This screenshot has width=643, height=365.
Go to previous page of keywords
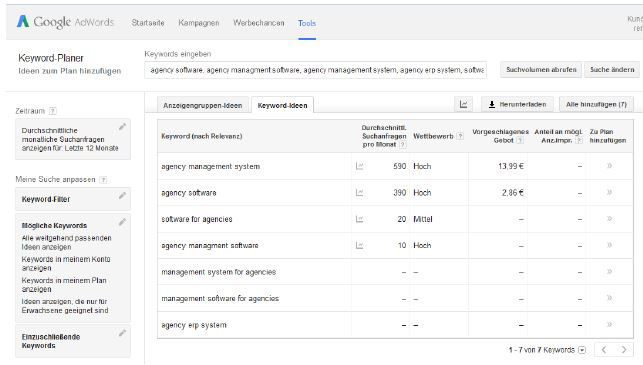(604, 350)
